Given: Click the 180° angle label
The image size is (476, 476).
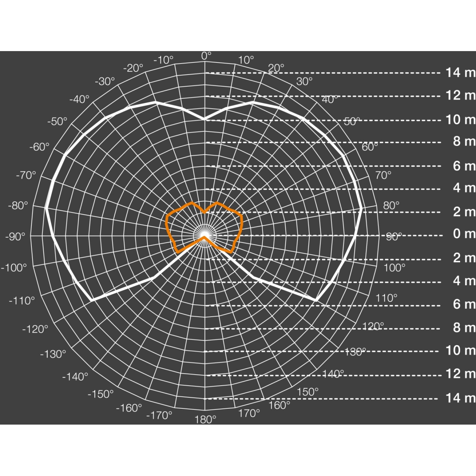Looking at the screenshot, I should tap(205, 420).
